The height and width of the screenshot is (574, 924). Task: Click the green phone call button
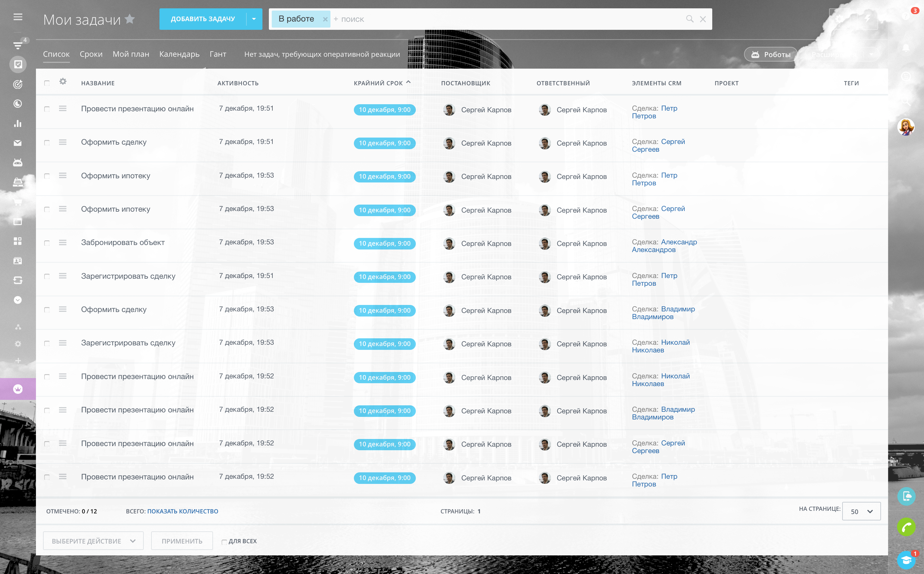tap(906, 527)
